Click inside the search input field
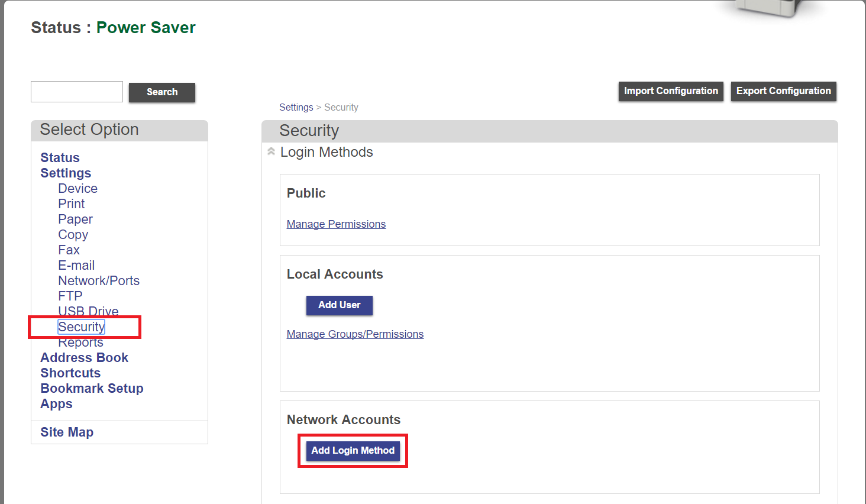866x504 pixels. tap(76, 91)
